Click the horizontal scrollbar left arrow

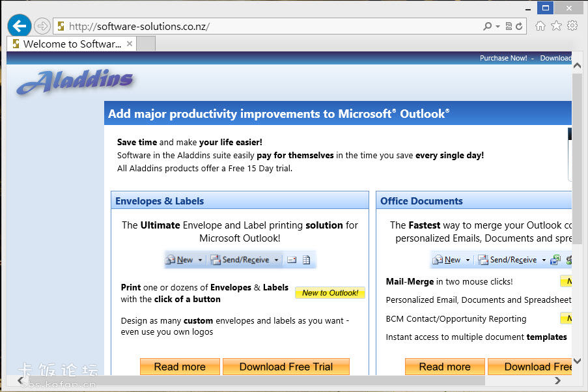pyautogui.click(x=20, y=381)
